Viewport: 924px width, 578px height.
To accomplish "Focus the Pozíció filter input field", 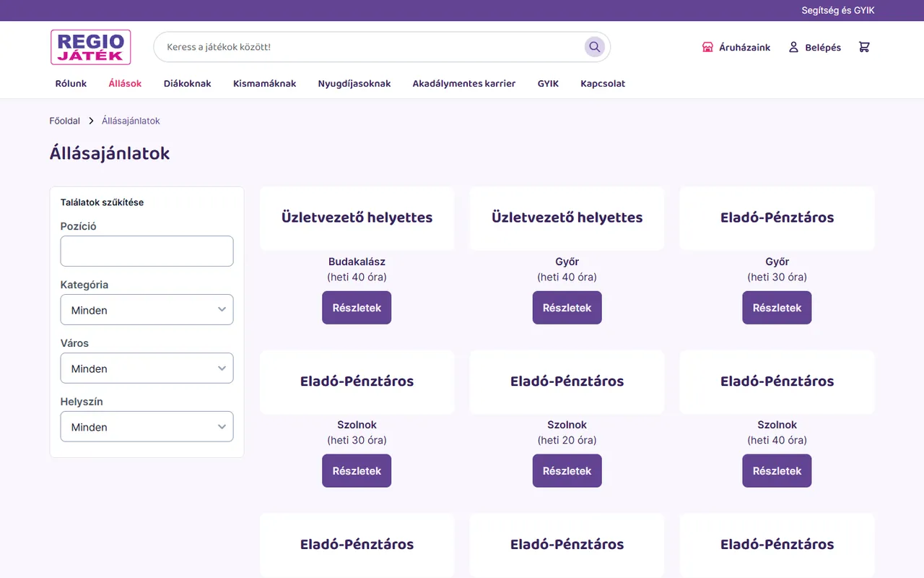I will click(147, 251).
